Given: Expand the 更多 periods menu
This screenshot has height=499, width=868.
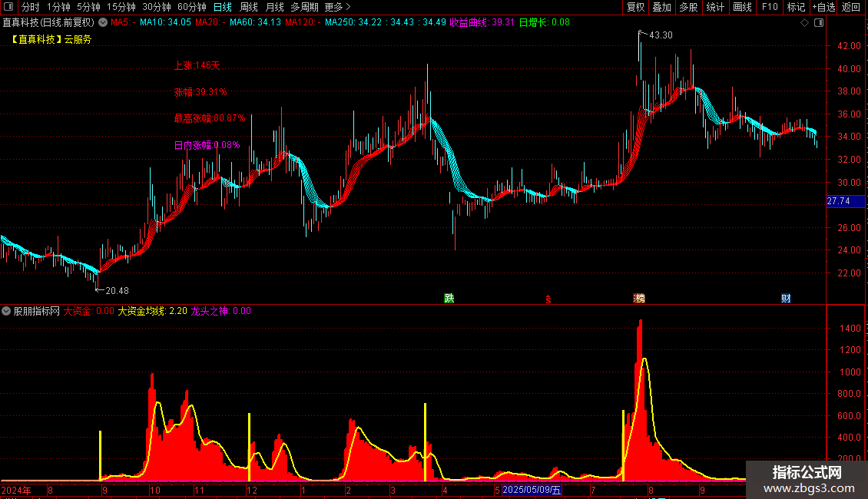Looking at the screenshot, I should [x=337, y=7].
